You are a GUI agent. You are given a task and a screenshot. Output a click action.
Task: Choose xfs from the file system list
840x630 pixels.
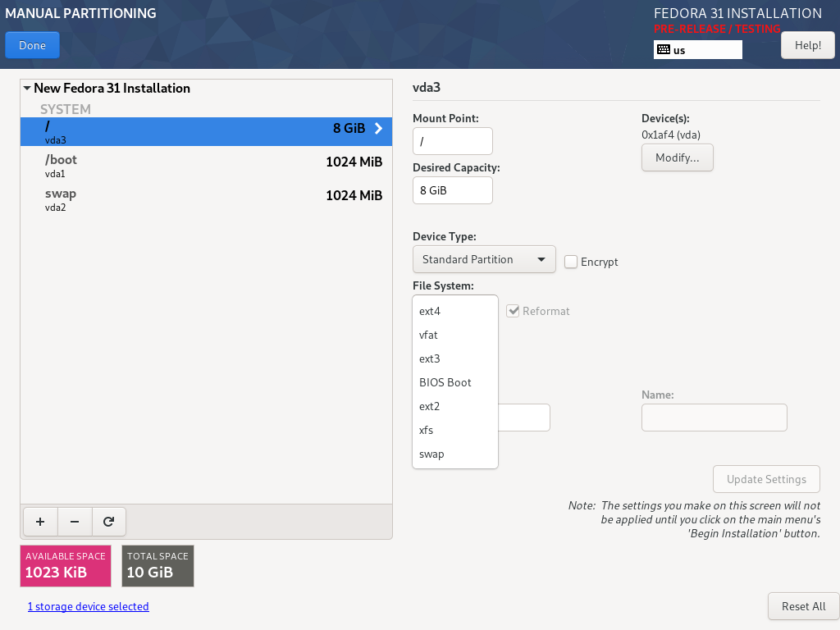pyautogui.click(x=454, y=430)
